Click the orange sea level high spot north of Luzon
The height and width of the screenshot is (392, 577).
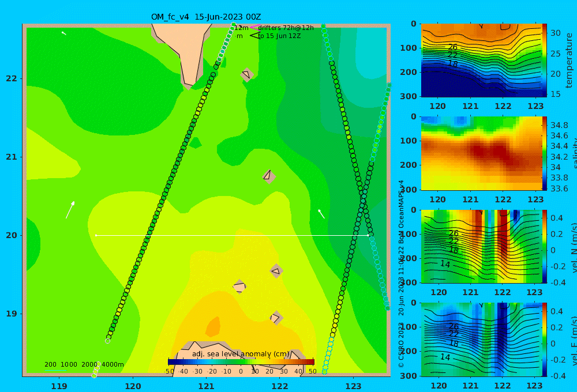[x=213, y=327]
